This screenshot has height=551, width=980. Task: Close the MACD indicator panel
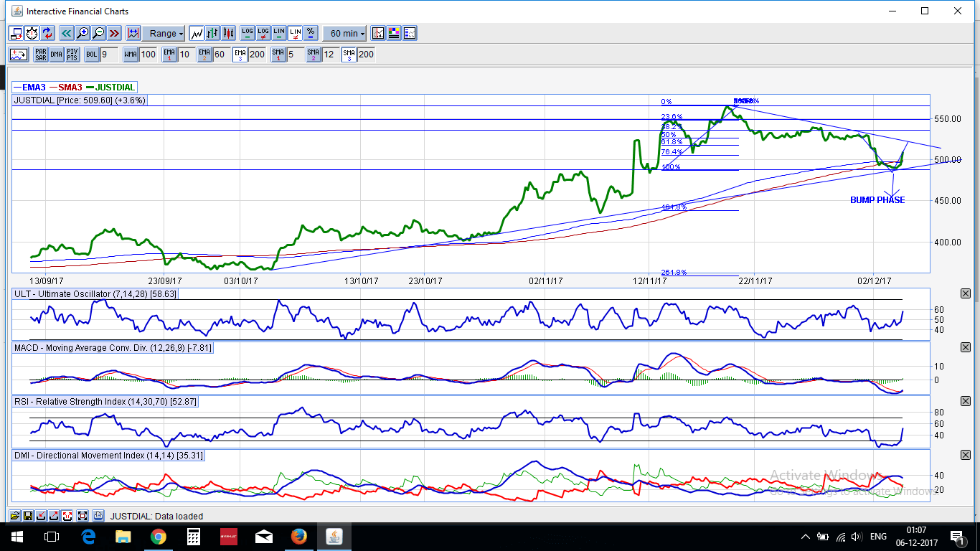click(965, 347)
